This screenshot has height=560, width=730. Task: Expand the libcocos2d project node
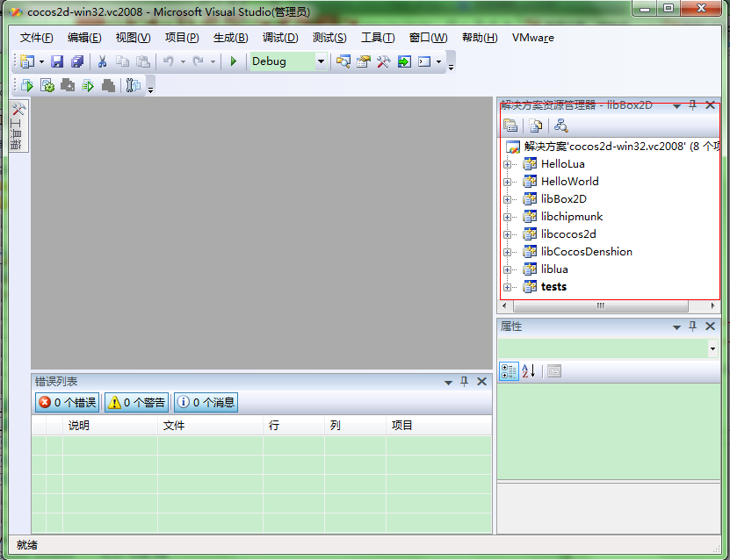tap(508, 234)
